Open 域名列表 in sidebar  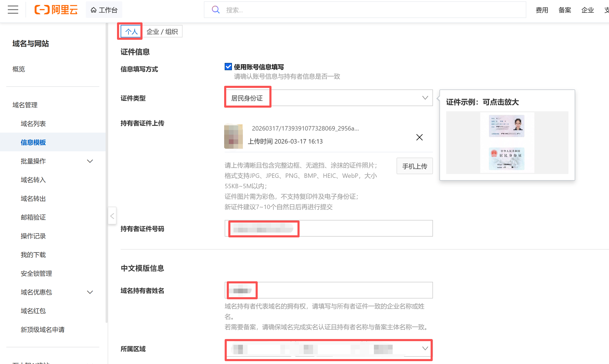tap(33, 124)
